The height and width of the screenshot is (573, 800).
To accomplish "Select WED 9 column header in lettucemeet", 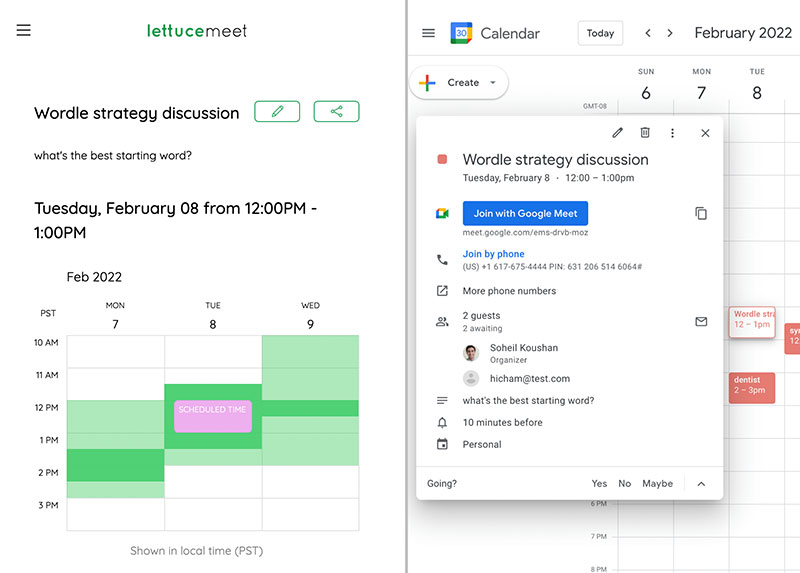I will pos(310,316).
